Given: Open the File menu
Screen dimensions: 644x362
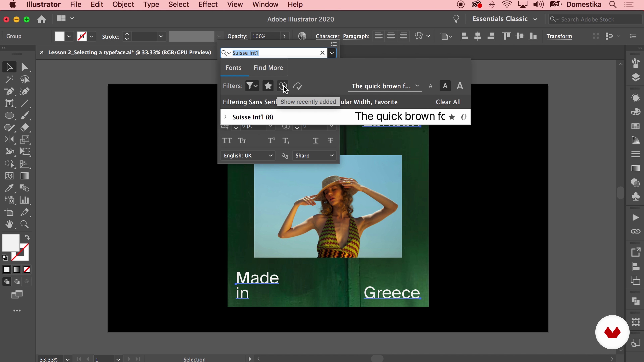Looking at the screenshot, I should (75, 5).
